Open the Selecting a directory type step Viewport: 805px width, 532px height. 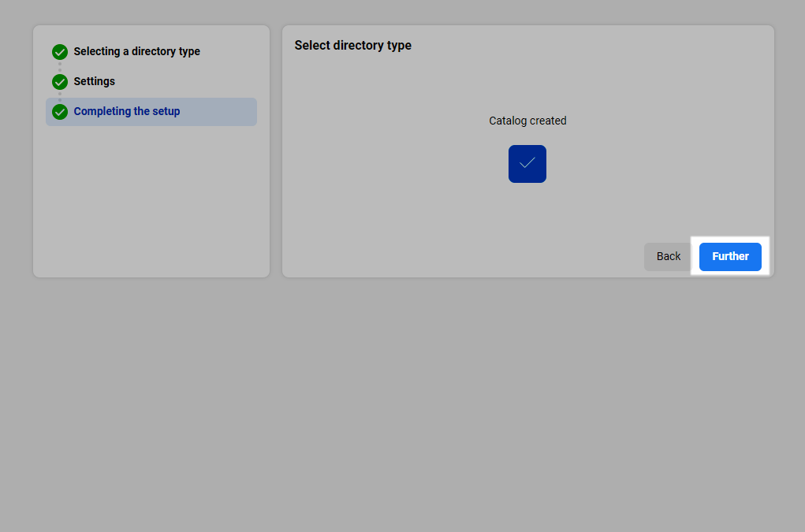pyautogui.click(x=136, y=51)
